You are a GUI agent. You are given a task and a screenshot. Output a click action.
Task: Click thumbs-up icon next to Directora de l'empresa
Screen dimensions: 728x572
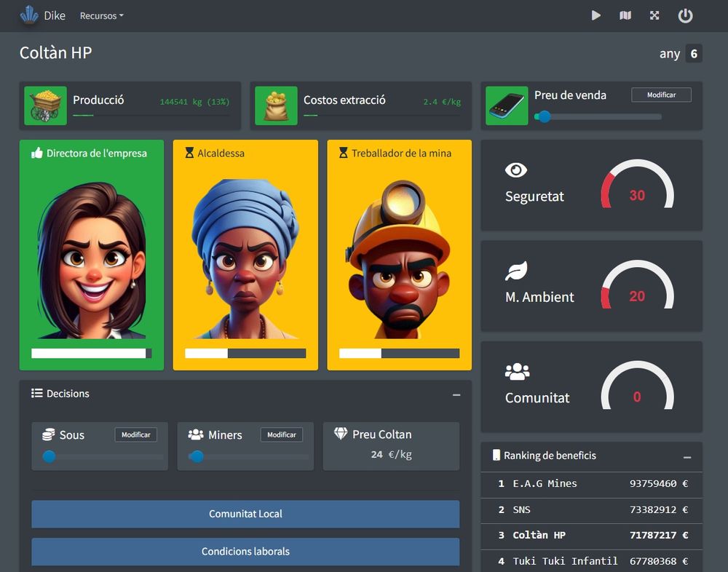[x=36, y=153]
